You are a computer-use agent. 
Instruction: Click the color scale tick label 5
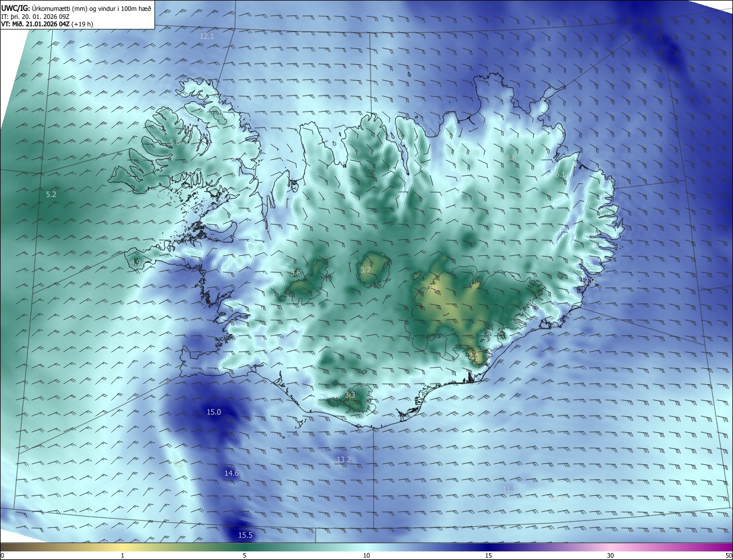245,555
